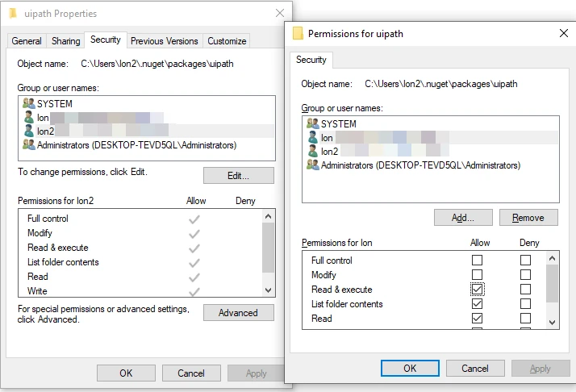The height and width of the screenshot is (392, 576).
Task: Select Administrators entry in Permissions dialog list
Action: (x=431, y=165)
